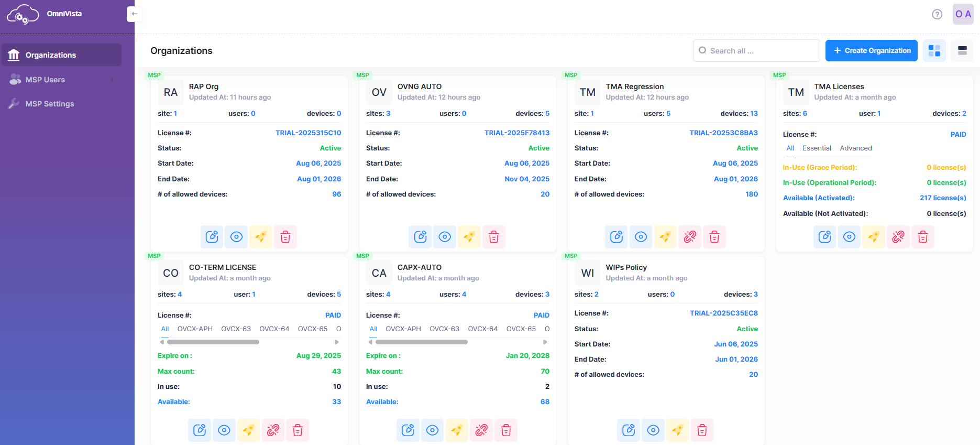The width and height of the screenshot is (980, 445).
Task: Select Essential tab in TMA Licenses
Action: pos(817,148)
